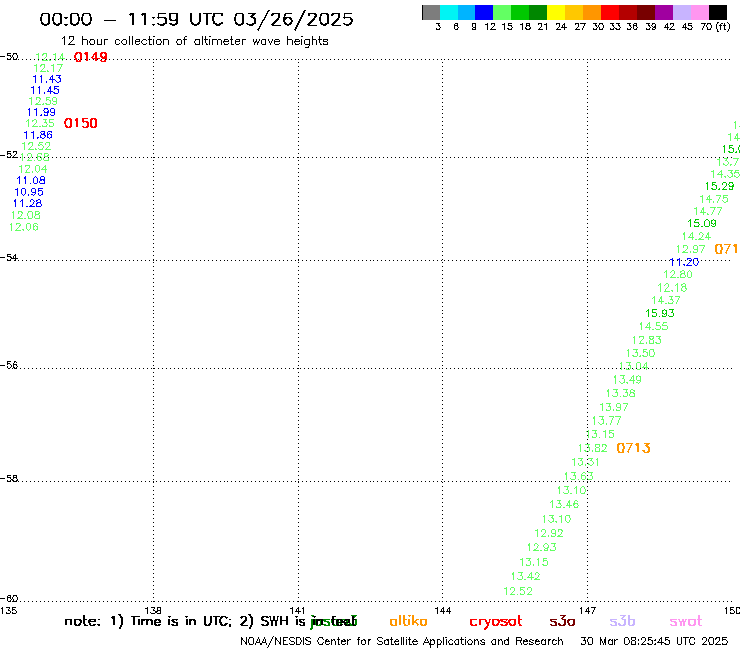The height and width of the screenshot is (650, 740).
Task: Select wave height value 12.93
Action: pos(542,547)
